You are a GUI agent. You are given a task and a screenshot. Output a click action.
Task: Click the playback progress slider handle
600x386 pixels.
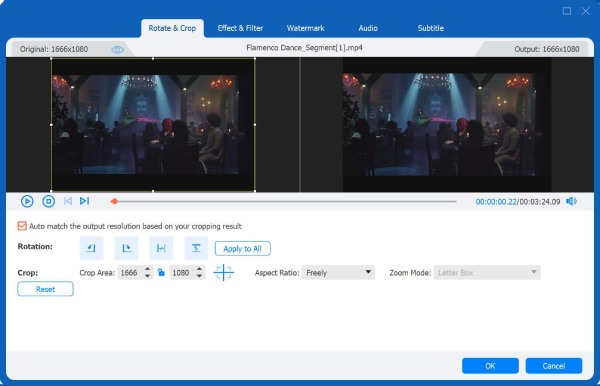[114, 201]
